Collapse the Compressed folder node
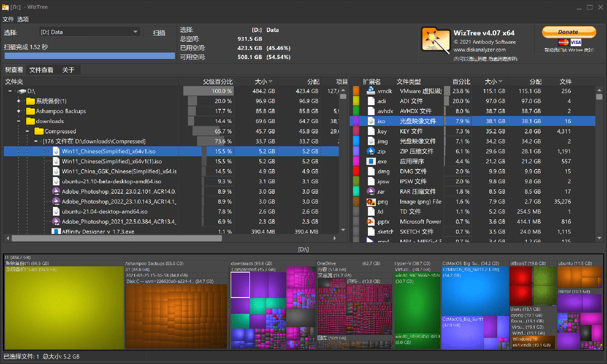Image resolution: width=607 pixels, height=364 pixels. tap(27, 131)
